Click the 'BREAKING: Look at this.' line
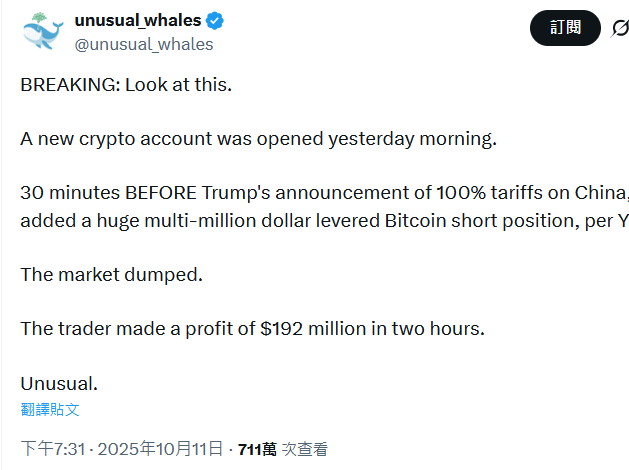The height and width of the screenshot is (470, 629). [126, 84]
